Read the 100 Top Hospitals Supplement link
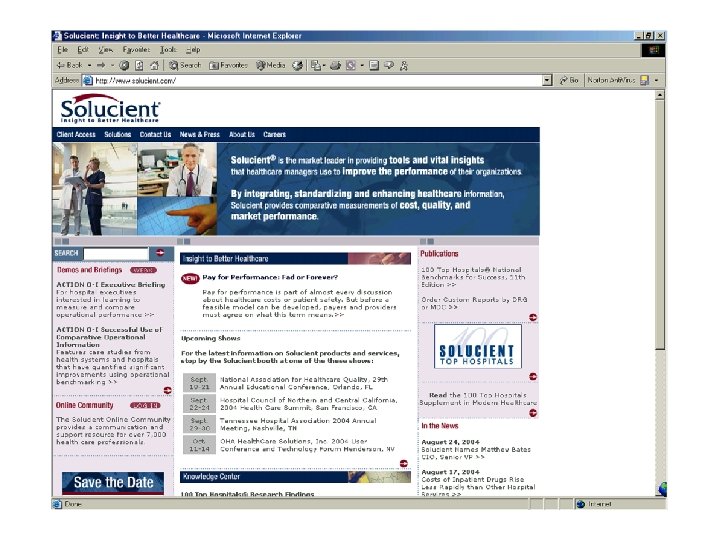 pyautogui.click(x=478, y=399)
